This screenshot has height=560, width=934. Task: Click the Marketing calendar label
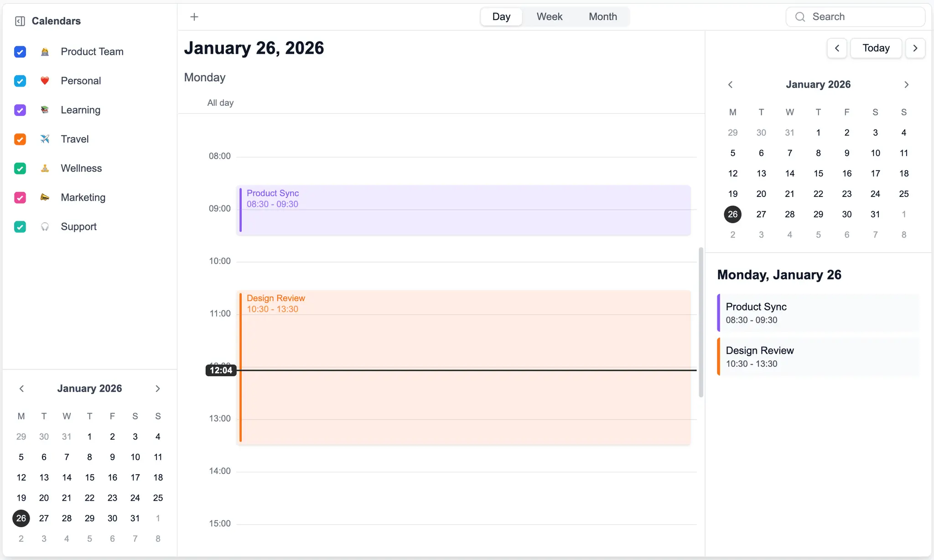[x=83, y=197]
